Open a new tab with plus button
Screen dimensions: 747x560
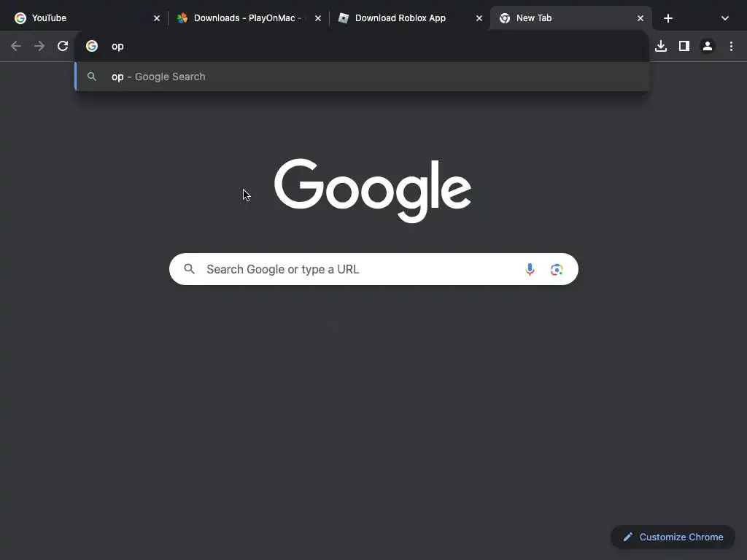668,18
